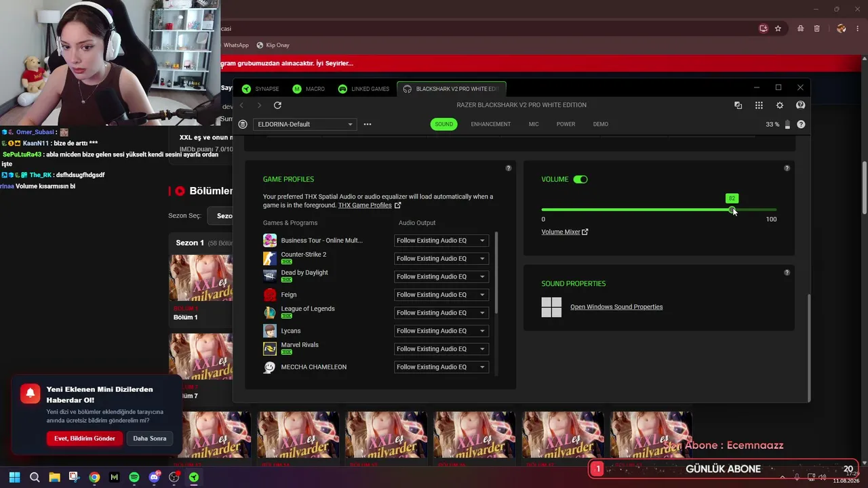Open Audio Output dropdown for Counter-Strike 2
The height and width of the screenshot is (488, 868).
[441, 258]
